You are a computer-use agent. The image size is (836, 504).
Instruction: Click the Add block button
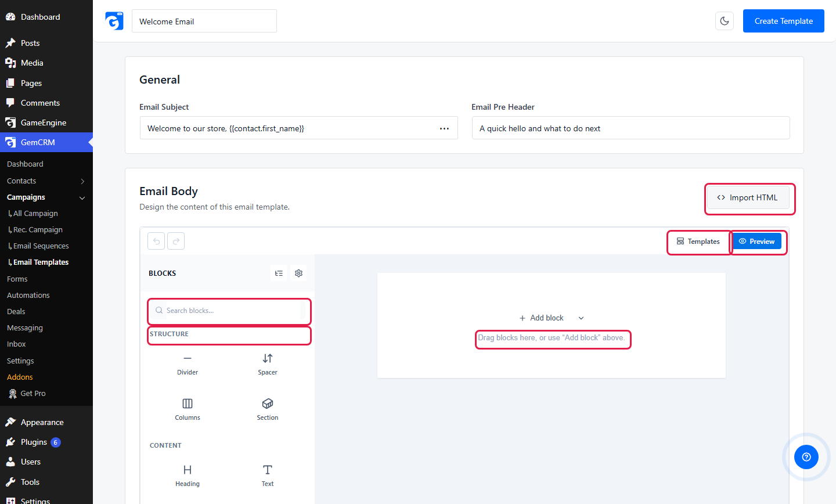pyautogui.click(x=541, y=318)
